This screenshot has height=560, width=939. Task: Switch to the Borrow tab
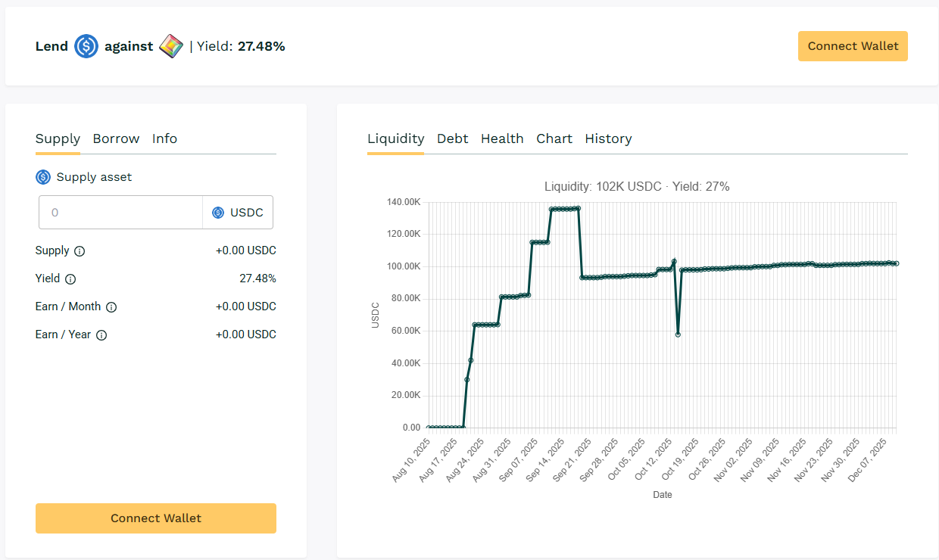(x=116, y=138)
